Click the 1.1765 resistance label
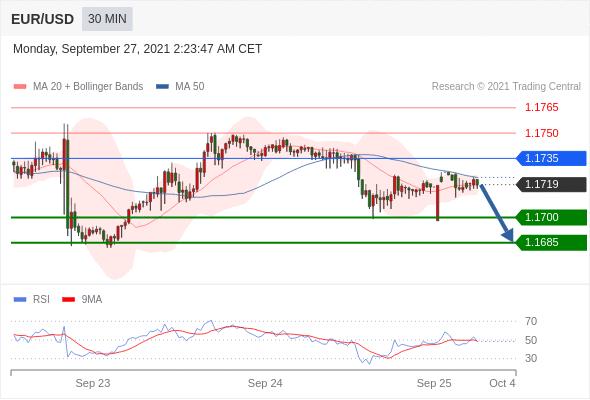 [x=541, y=108]
